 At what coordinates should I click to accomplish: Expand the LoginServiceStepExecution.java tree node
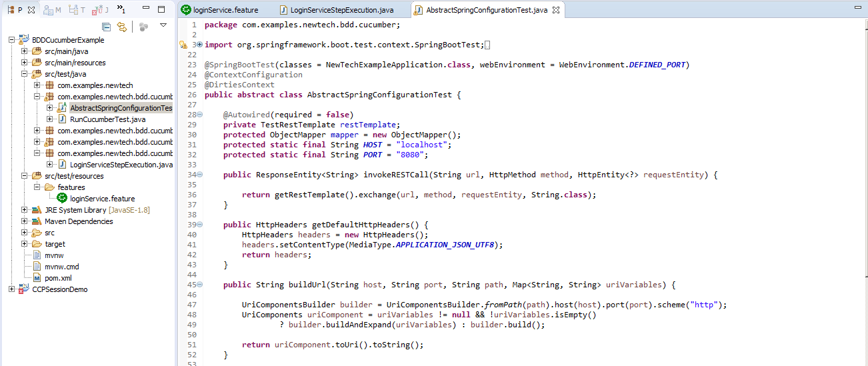(x=50, y=165)
